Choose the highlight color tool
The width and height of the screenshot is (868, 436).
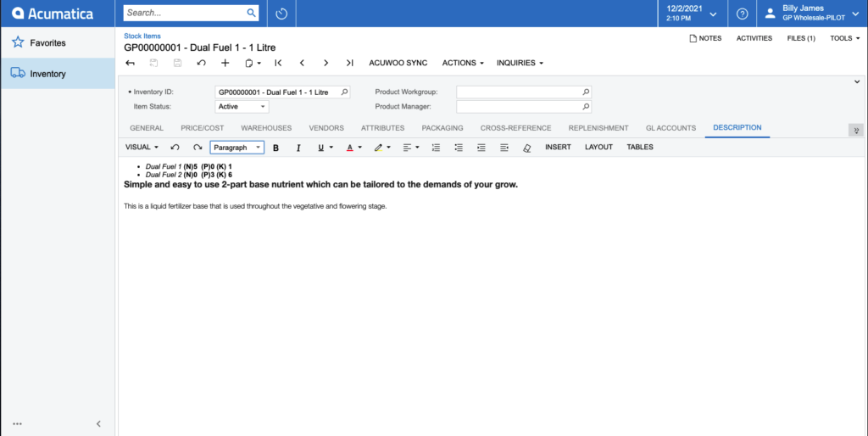[x=379, y=148]
